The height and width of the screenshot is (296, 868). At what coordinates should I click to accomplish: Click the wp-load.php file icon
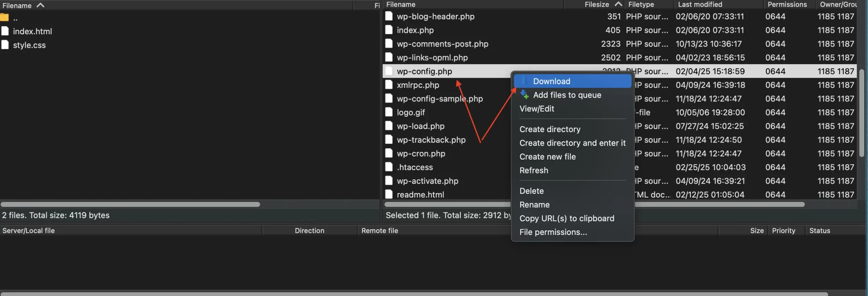point(389,126)
